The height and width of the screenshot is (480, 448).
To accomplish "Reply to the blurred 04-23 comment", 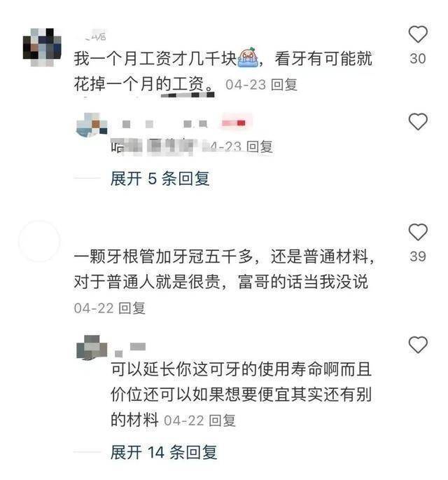I will (x=259, y=146).
